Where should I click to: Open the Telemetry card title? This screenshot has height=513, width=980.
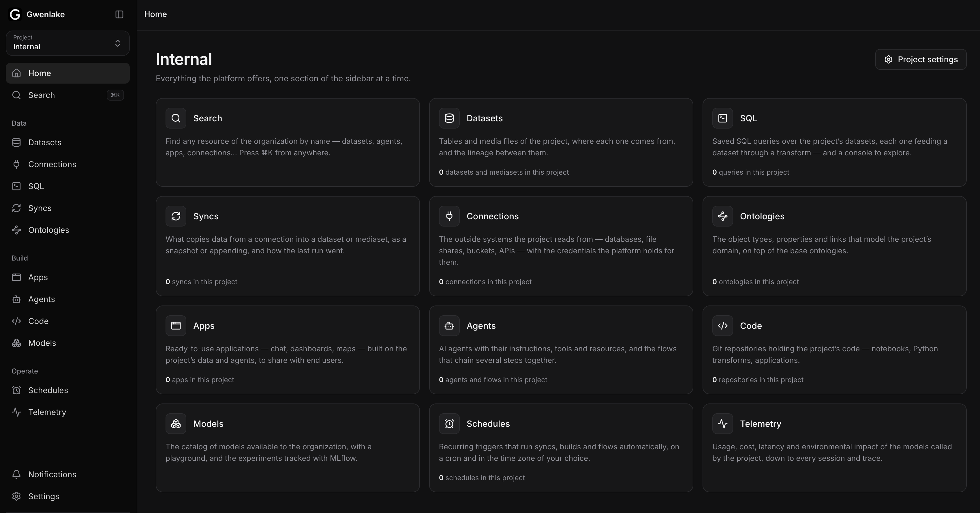click(x=761, y=424)
